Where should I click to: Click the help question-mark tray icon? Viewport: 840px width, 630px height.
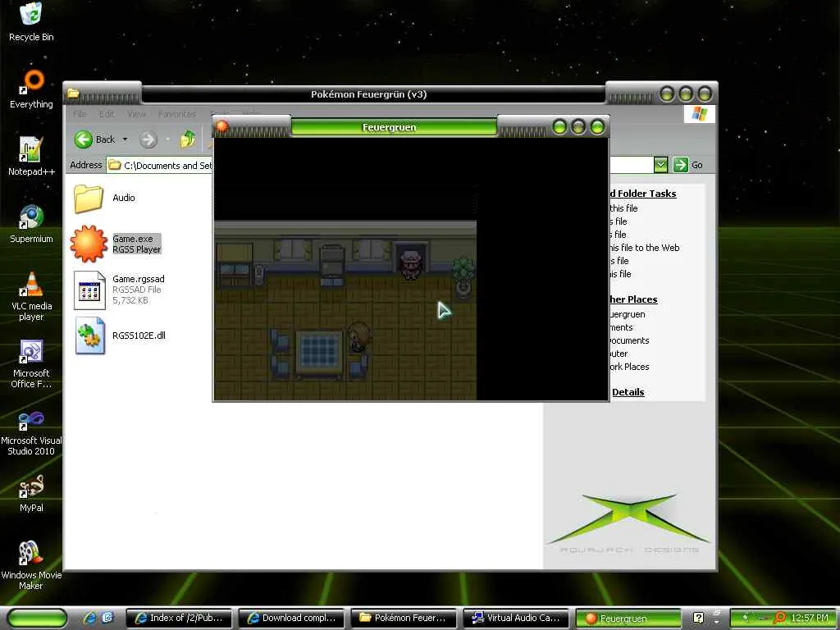[x=698, y=619]
